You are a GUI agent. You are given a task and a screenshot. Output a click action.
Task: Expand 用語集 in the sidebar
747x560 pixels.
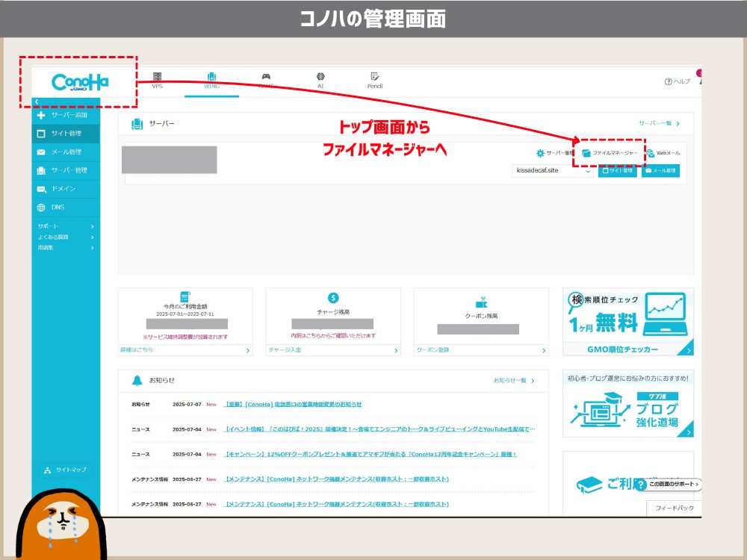tap(66, 248)
